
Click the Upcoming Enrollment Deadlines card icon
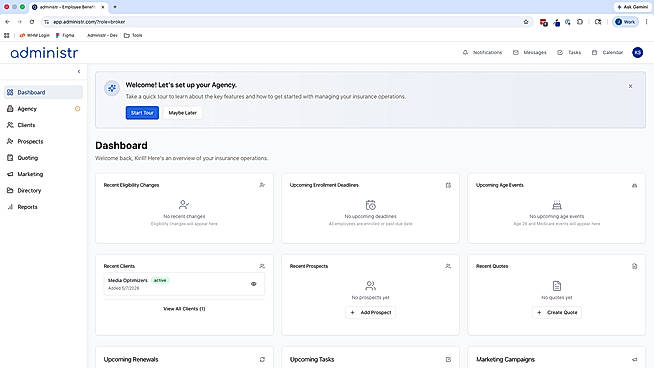[448, 185]
